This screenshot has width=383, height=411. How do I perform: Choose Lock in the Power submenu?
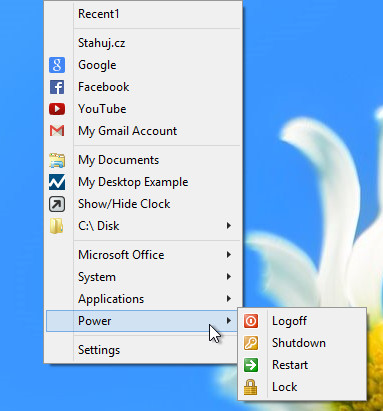pyautogui.click(x=302, y=387)
